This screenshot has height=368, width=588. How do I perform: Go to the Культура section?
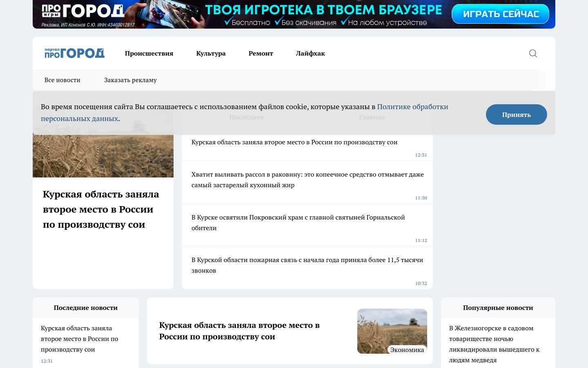click(x=211, y=53)
